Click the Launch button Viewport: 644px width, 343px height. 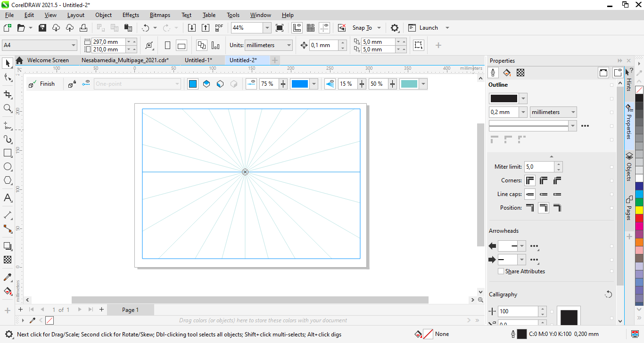click(x=428, y=28)
